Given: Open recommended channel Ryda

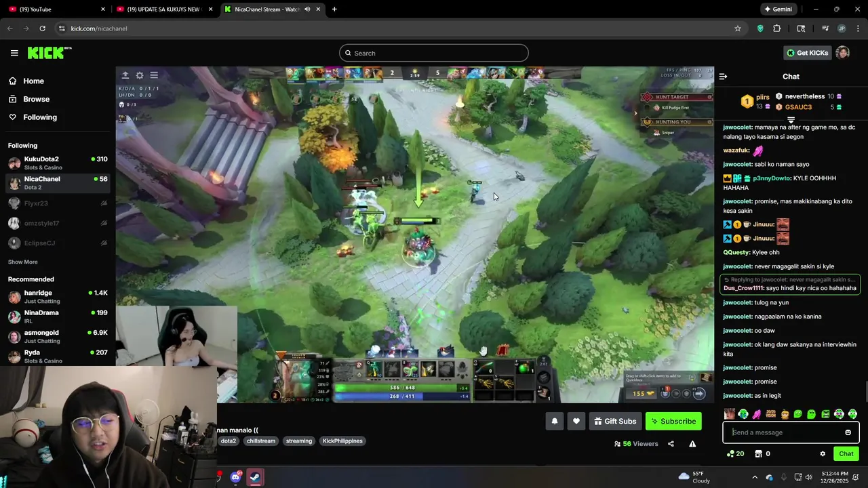Looking at the screenshot, I should 58,357.
